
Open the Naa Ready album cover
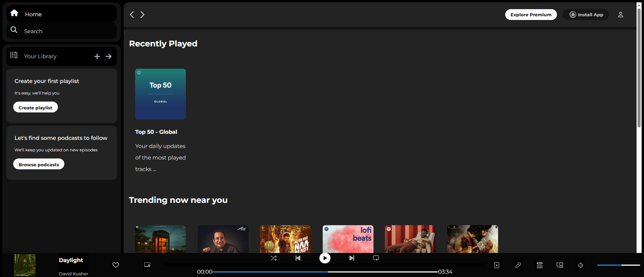285,239
